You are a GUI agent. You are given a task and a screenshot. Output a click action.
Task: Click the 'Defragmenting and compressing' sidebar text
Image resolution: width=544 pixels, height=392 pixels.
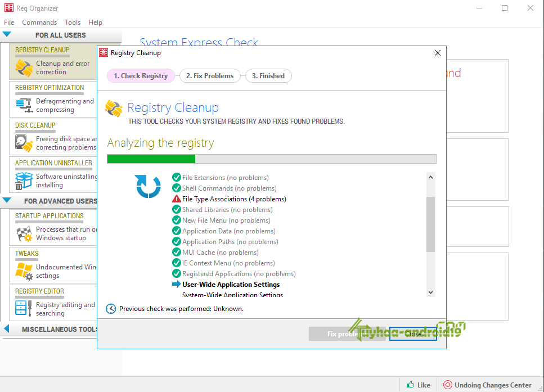click(x=65, y=105)
